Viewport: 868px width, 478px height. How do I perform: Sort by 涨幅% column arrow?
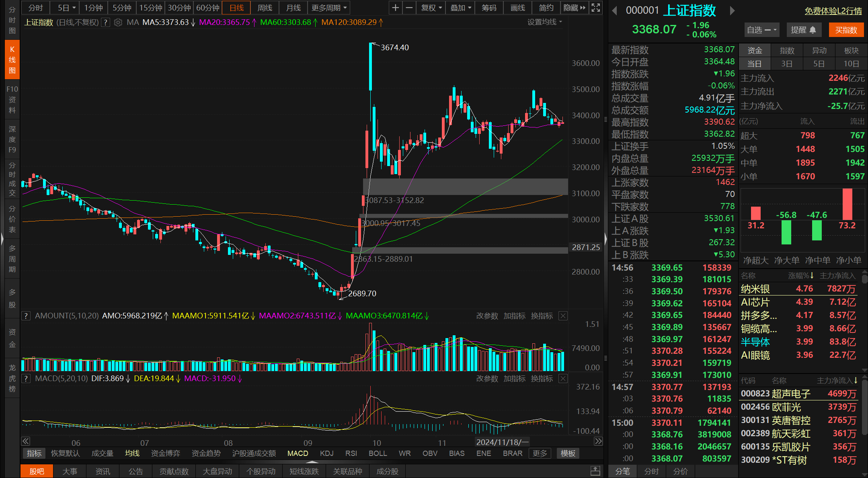pos(812,276)
